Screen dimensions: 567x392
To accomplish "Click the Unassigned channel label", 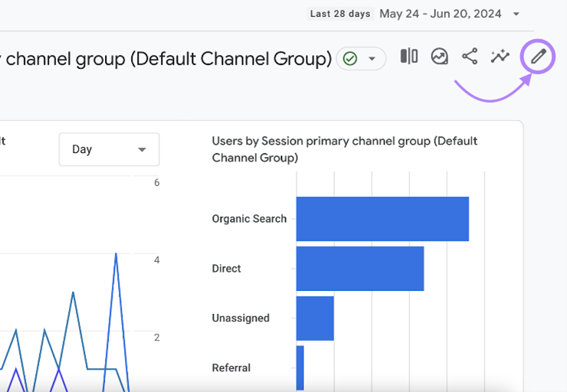I will click(x=241, y=318).
